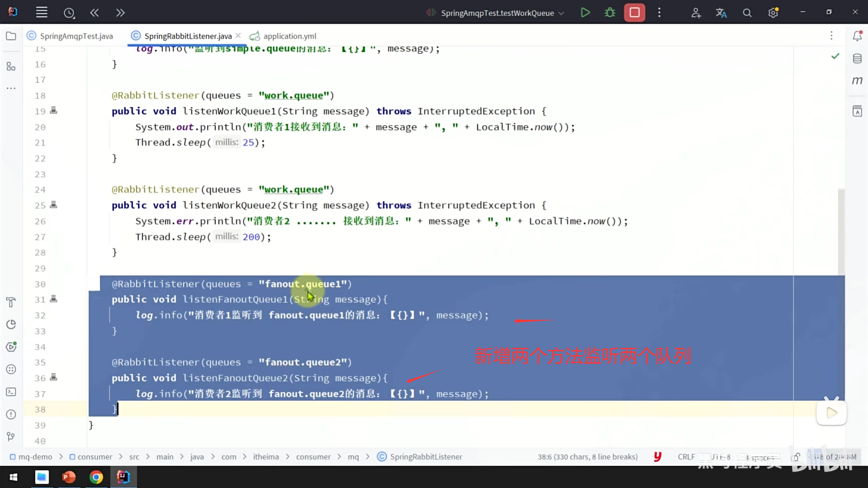
Task: Open the main hamburger menu
Action: coord(42,13)
